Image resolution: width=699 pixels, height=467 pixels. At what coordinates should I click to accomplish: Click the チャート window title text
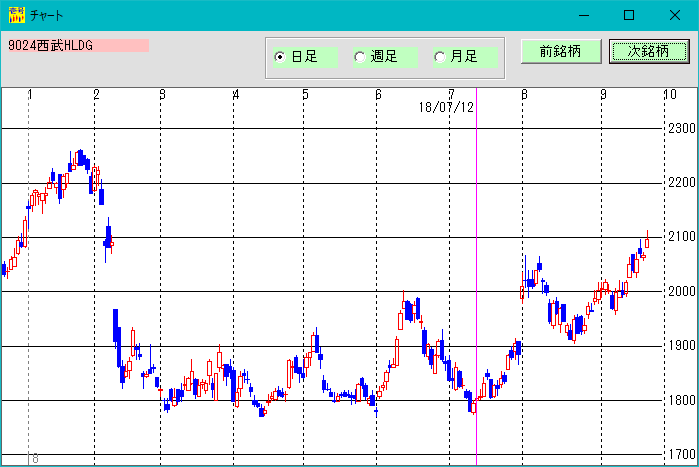[x=47, y=16]
